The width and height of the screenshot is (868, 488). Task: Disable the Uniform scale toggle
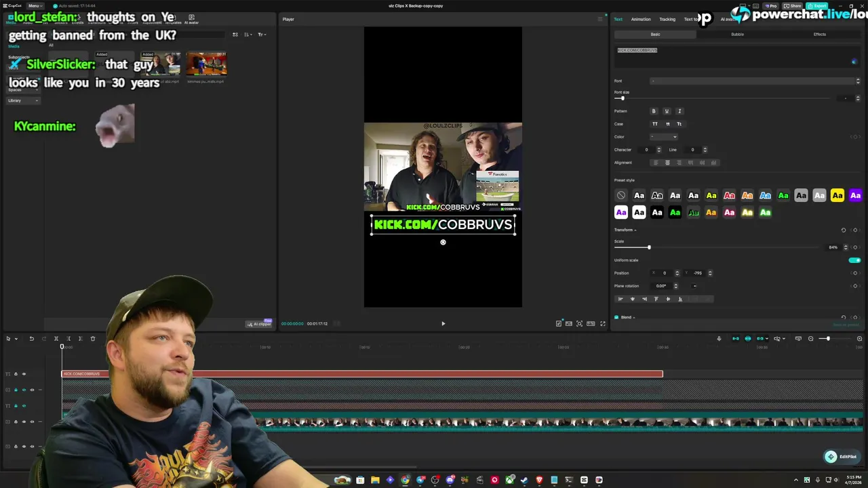(854, 260)
